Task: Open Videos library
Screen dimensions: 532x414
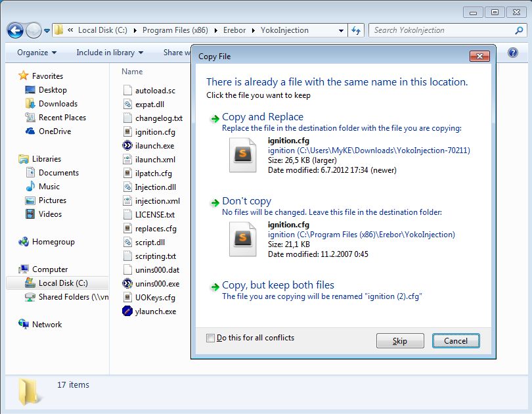Action: (x=50, y=214)
